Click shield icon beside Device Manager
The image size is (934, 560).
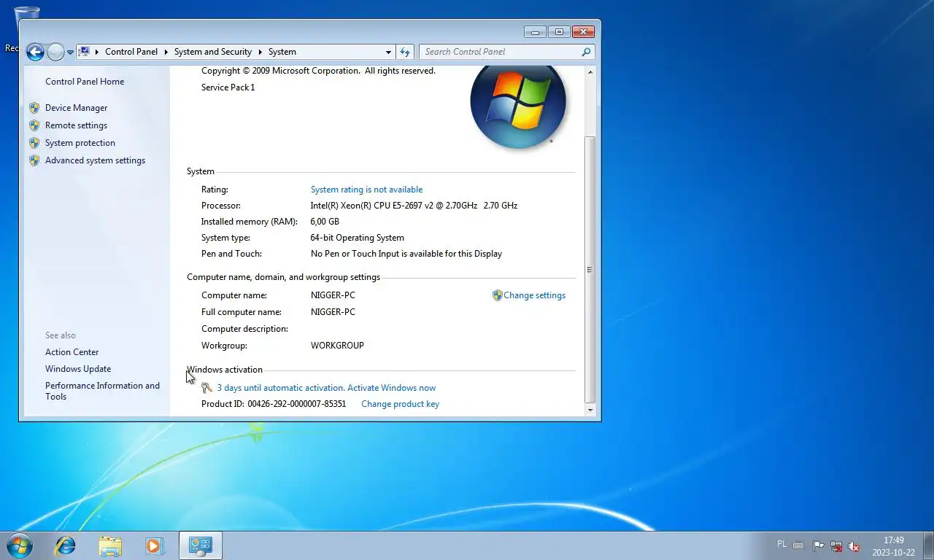(34, 108)
